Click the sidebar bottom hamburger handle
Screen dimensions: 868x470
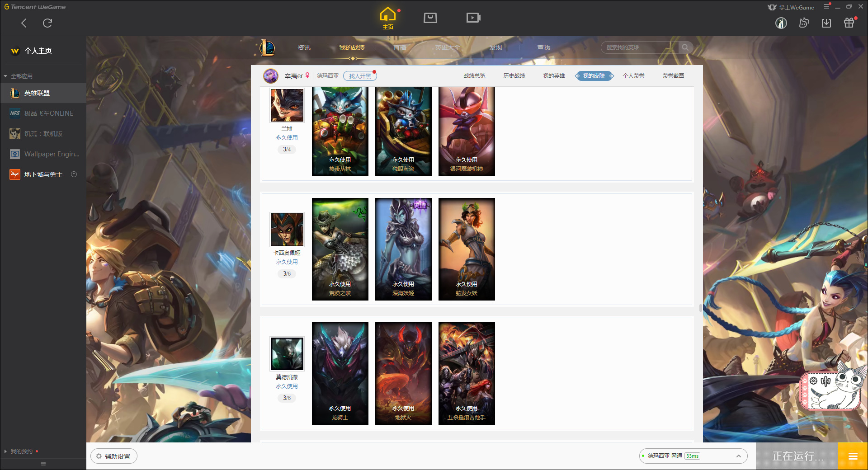tap(43, 464)
